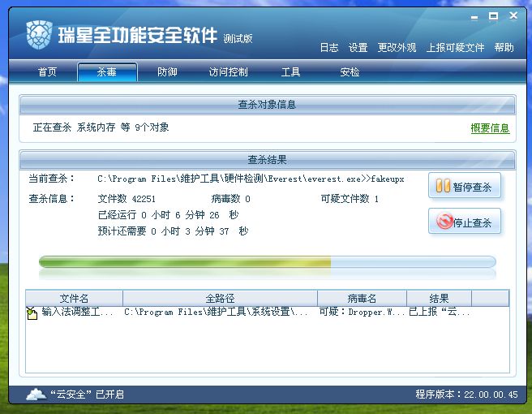Click the 正在查杀 系统内存 status text
The width and height of the screenshot is (532, 414).
(101, 127)
